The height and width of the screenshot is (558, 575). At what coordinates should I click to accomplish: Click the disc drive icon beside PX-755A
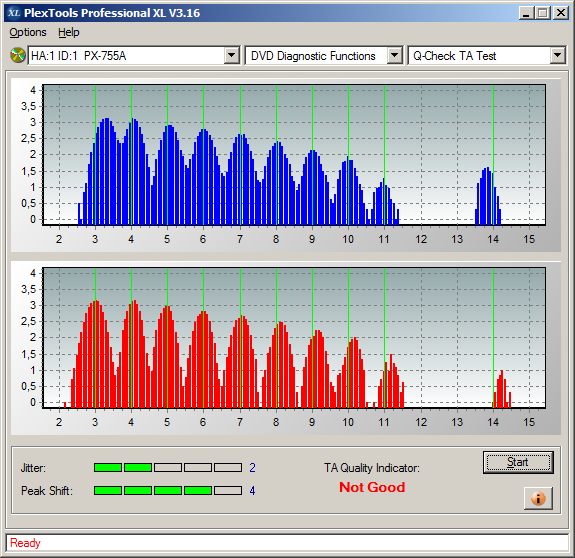17,55
